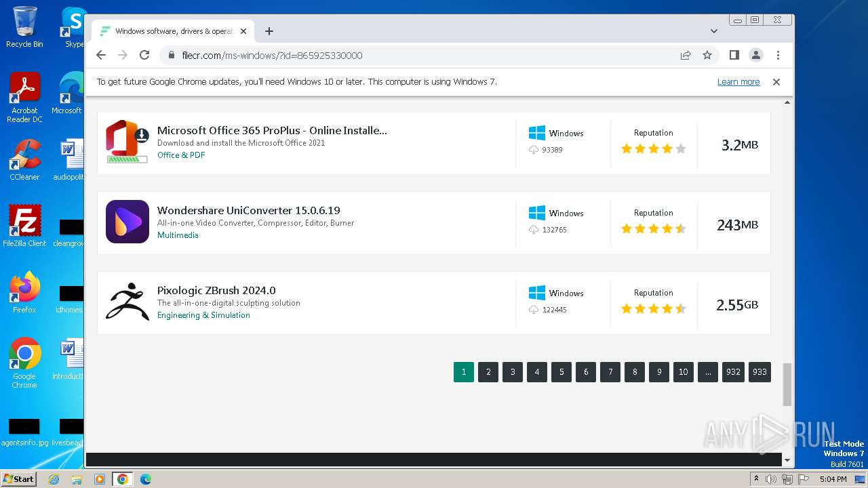The height and width of the screenshot is (488, 868).
Task: Go to pagination page 6
Action: [586, 372]
